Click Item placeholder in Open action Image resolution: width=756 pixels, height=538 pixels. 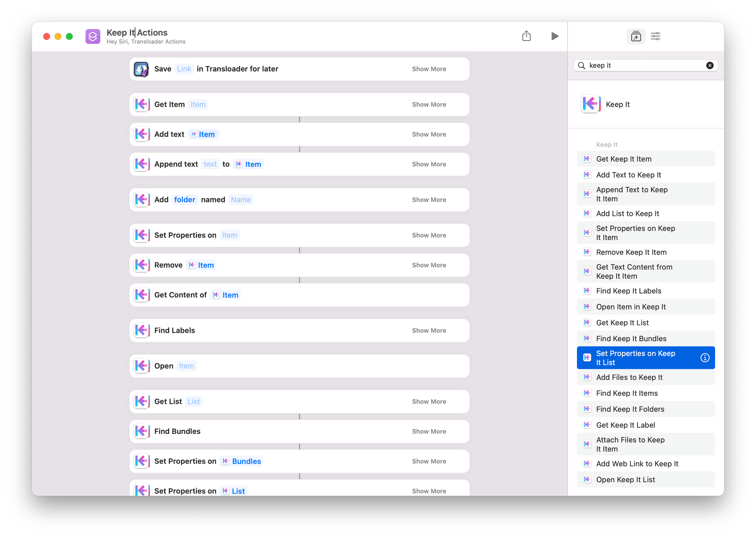[x=186, y=366]
